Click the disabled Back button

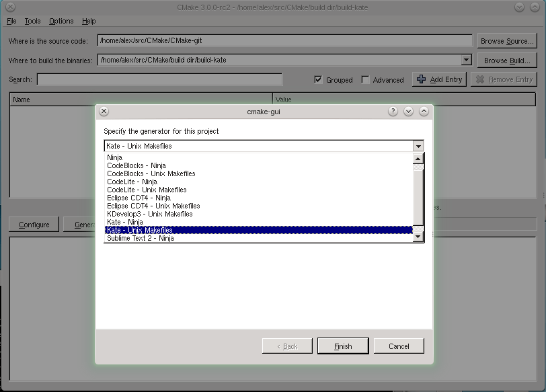(287, 346)
